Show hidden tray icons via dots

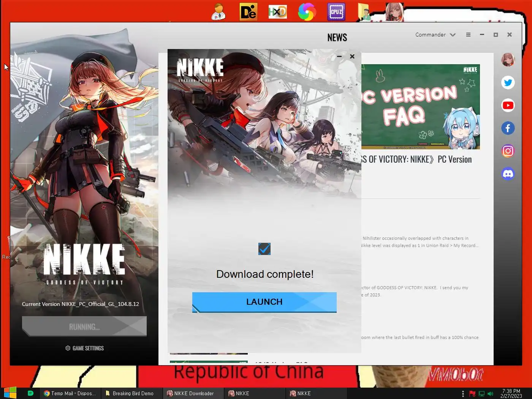point(463,394)
